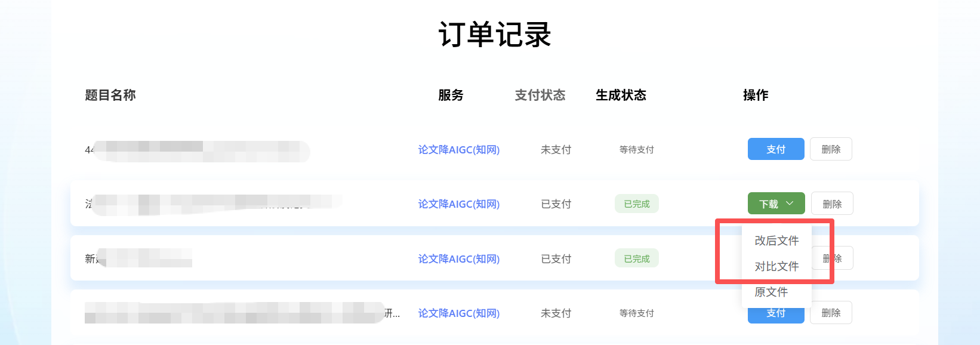The image size is (980, 345).
Task: Click the 支付状态 column header
Action: [x=540, y=96]
